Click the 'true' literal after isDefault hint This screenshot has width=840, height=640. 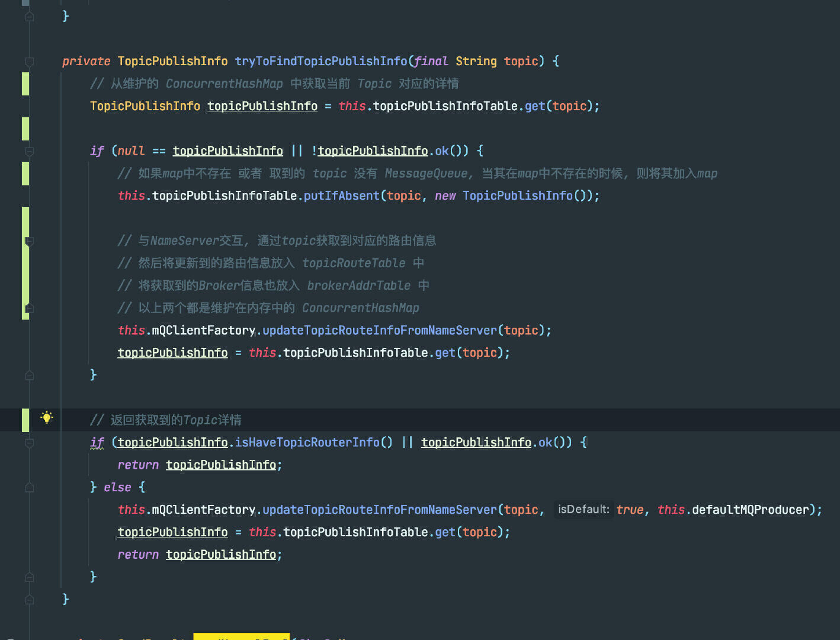630,510
